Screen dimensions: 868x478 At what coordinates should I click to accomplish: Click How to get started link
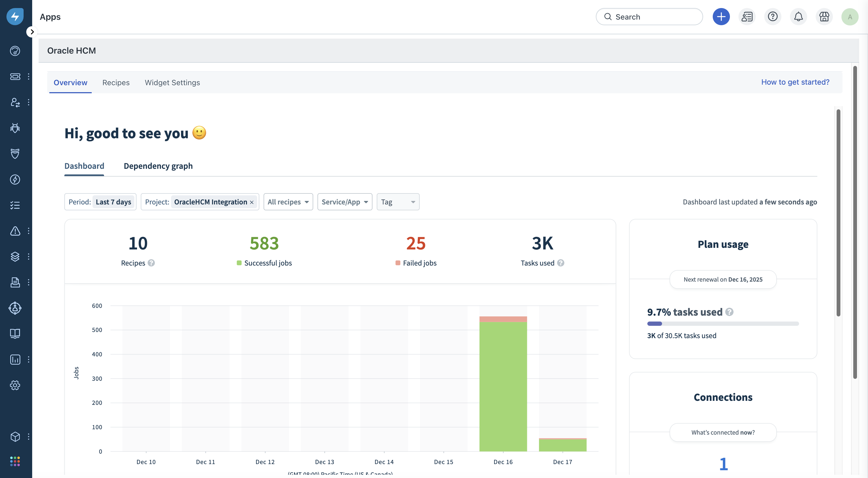point(795,82)
